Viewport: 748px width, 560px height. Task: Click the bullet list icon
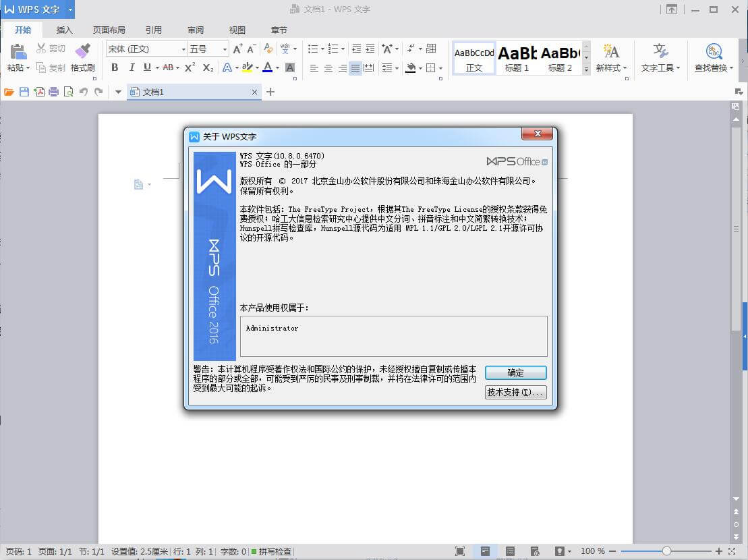[313, 49]
